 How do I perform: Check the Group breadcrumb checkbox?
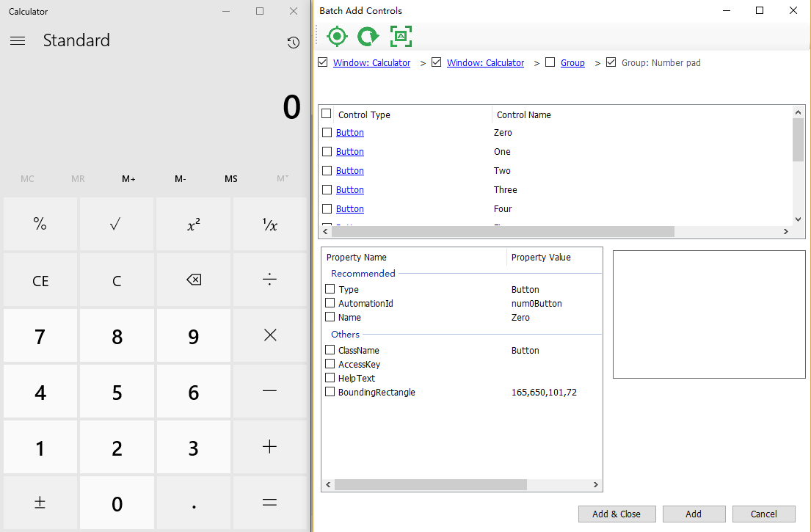[550, 62]
